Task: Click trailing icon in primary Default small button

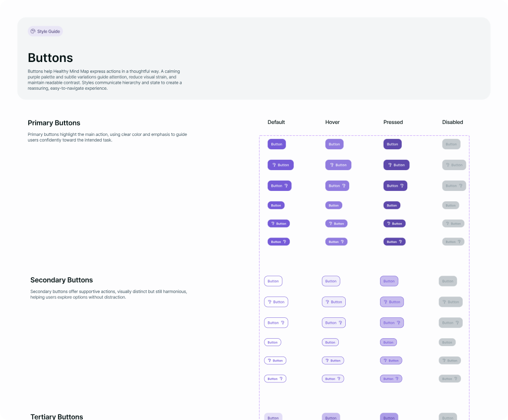Action: coord(285,241)
